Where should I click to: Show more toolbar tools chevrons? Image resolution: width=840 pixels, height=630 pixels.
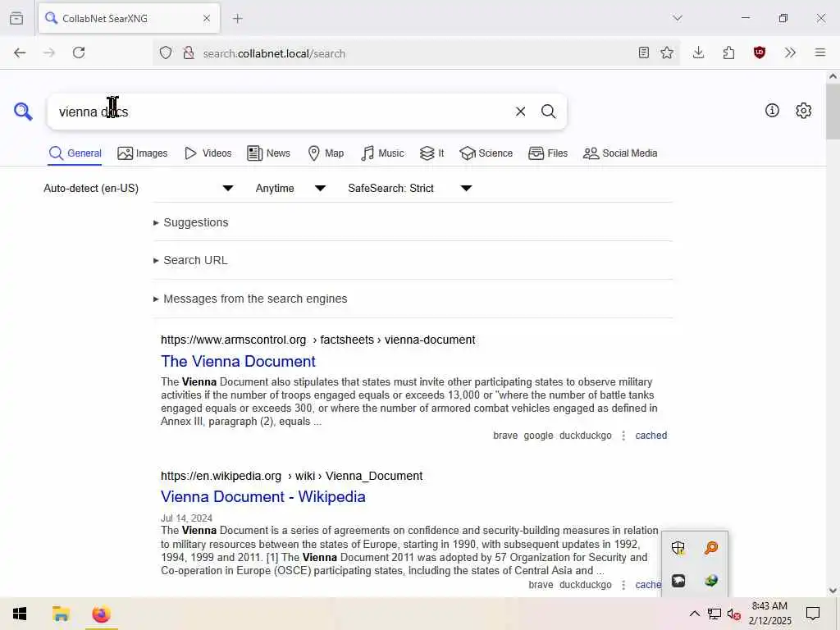(790, 52)
